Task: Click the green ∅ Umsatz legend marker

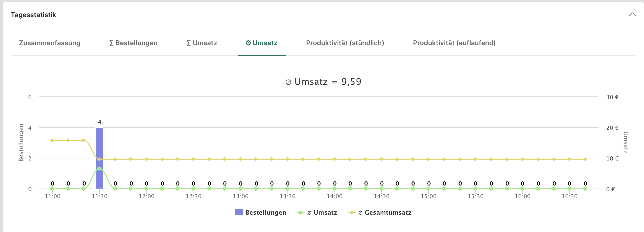Action: click(301, 213)
